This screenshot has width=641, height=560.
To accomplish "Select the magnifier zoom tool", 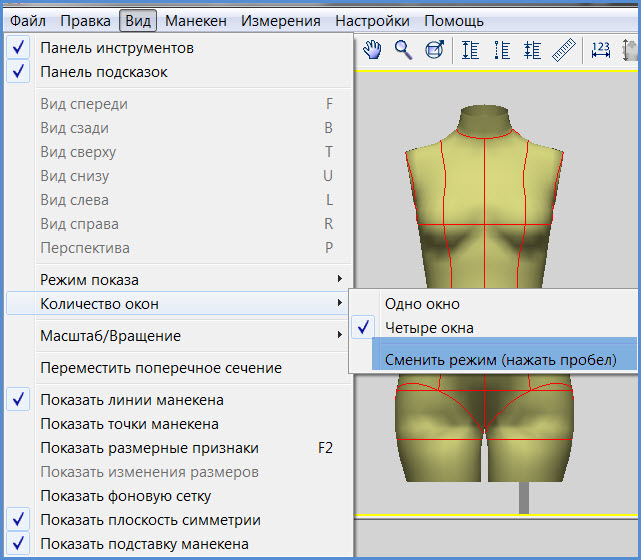I will pyautogui.click(x=403, y=50).
